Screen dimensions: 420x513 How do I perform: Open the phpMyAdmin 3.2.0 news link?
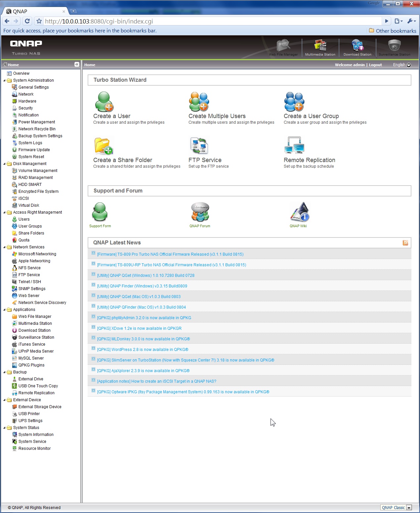[x=144, y=318]
